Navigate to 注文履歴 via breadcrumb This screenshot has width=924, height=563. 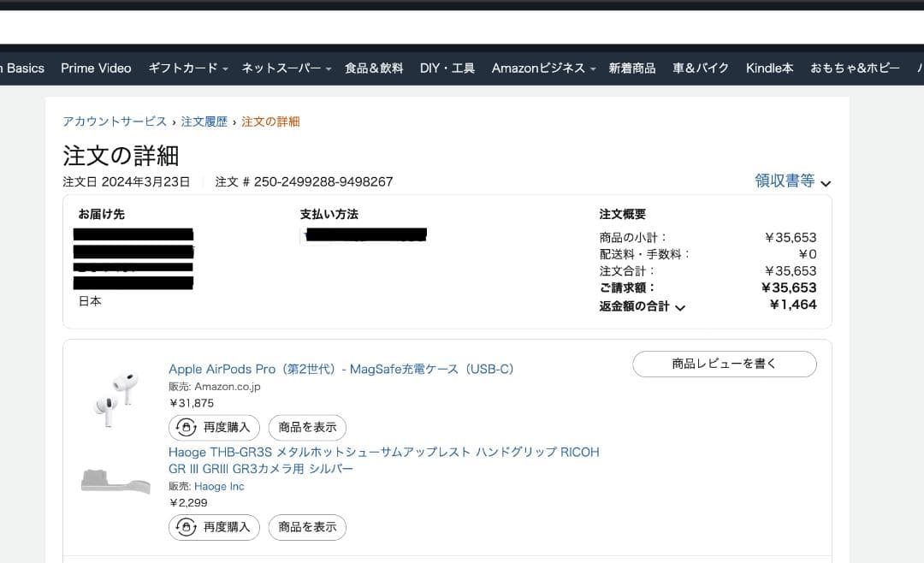[x=204, y=121]
